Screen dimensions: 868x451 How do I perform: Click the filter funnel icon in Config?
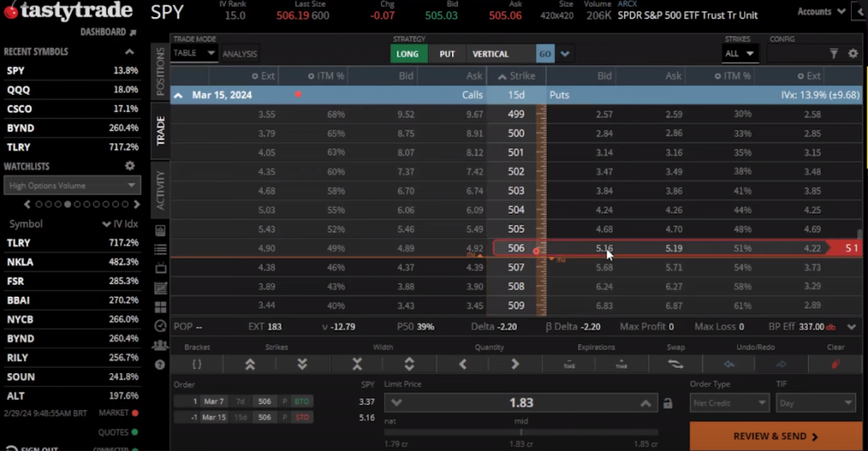tap(833, 53)
